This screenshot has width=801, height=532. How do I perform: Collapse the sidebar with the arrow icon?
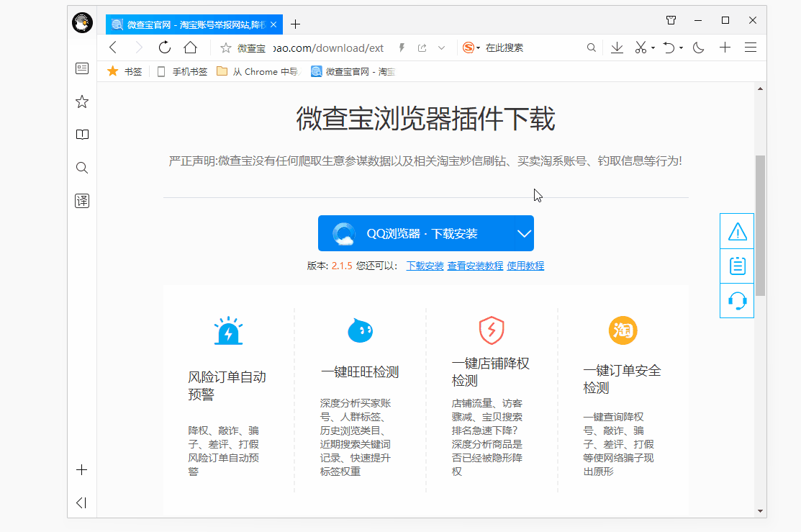[82, 503]
